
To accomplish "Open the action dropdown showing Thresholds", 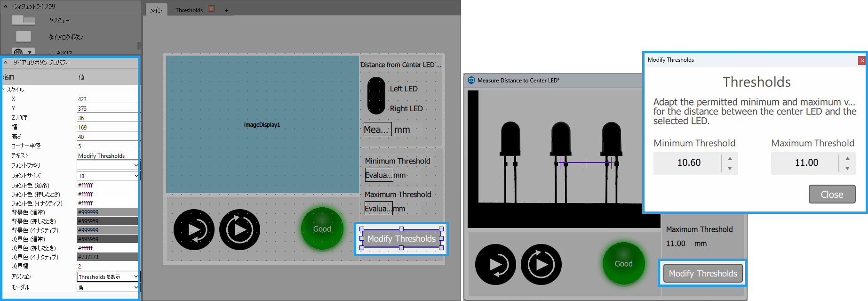I will pyautogui.click(x=108, y=277).
